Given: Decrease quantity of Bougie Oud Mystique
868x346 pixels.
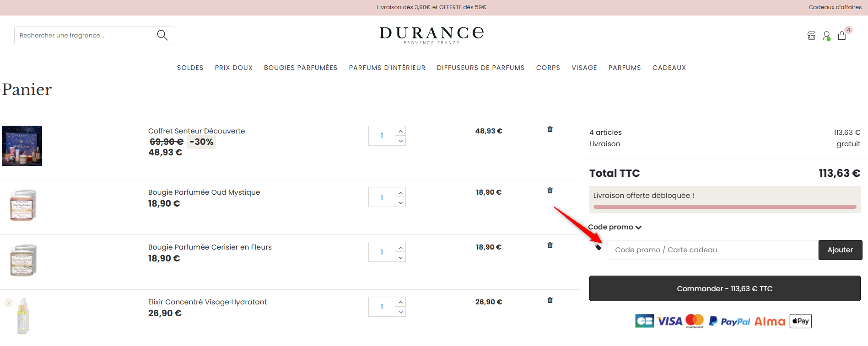Looking at the screenshot, I should point(400,202).
